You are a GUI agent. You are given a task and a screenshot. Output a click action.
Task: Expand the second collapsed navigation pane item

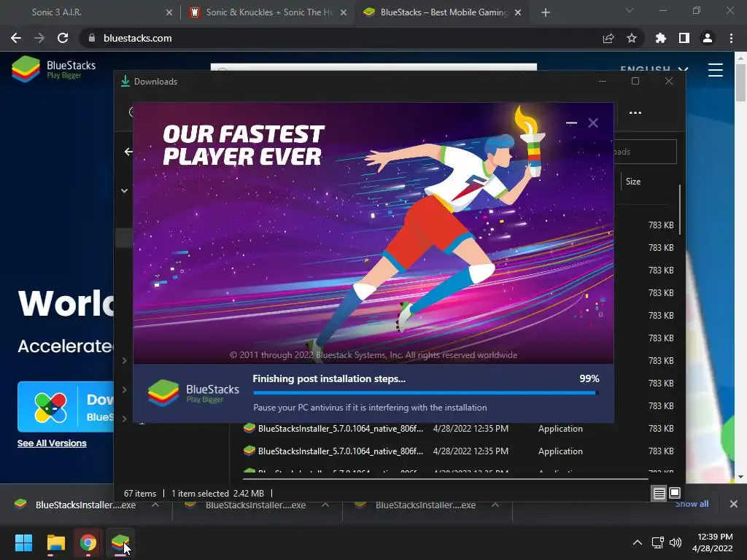(124, 389)
